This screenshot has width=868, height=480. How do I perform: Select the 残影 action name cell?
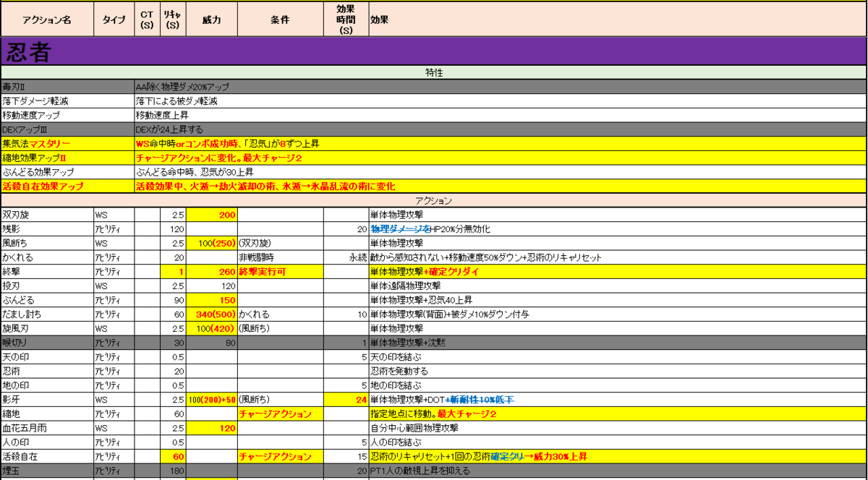(47, 229)
